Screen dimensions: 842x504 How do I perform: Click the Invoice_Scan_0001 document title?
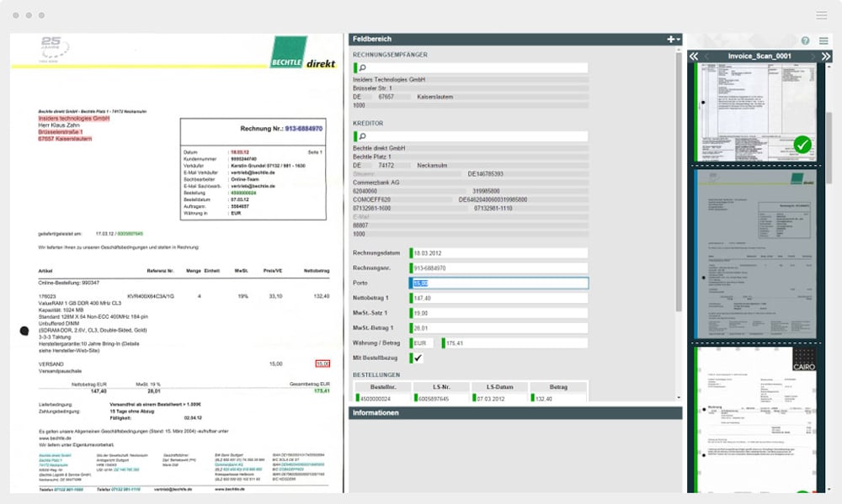(x=759, y=56)
